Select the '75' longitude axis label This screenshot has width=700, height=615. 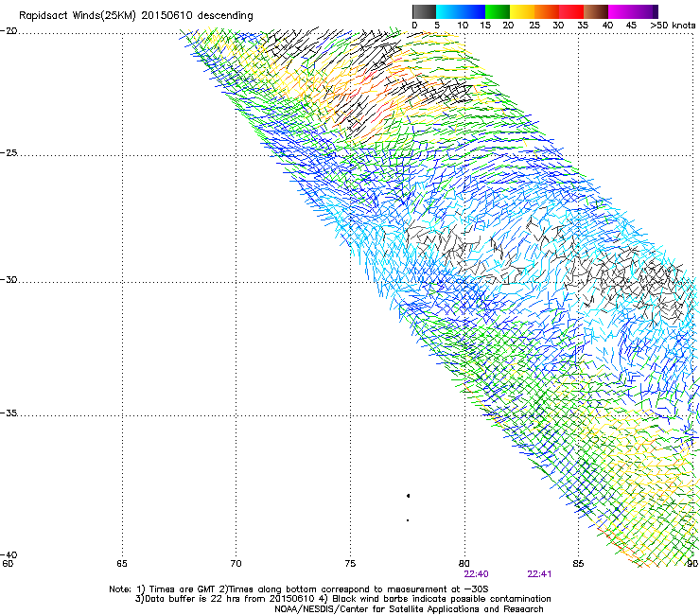350,564
